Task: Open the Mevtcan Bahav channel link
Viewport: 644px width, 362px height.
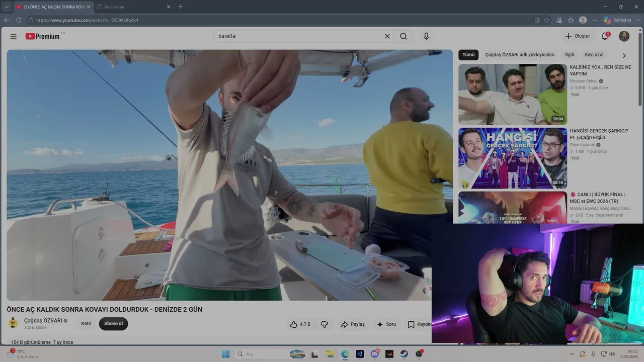Action: coord(584,81)
